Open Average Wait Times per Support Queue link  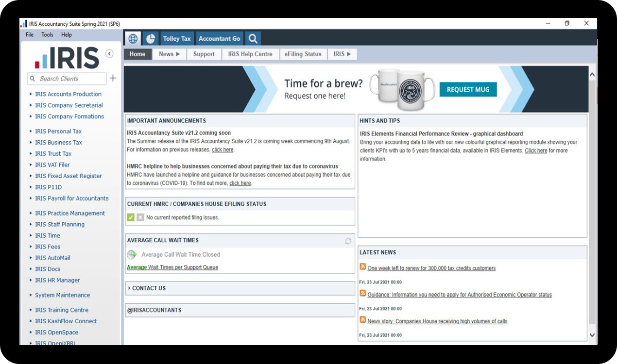click(x=172, y=267)
